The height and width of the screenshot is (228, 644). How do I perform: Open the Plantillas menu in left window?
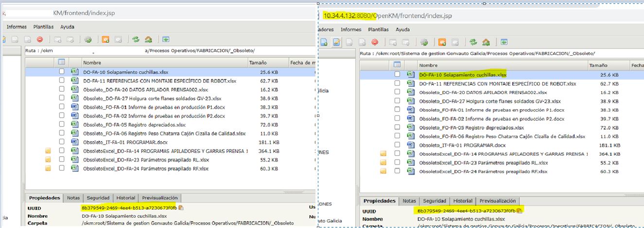[x=43, y=27]
